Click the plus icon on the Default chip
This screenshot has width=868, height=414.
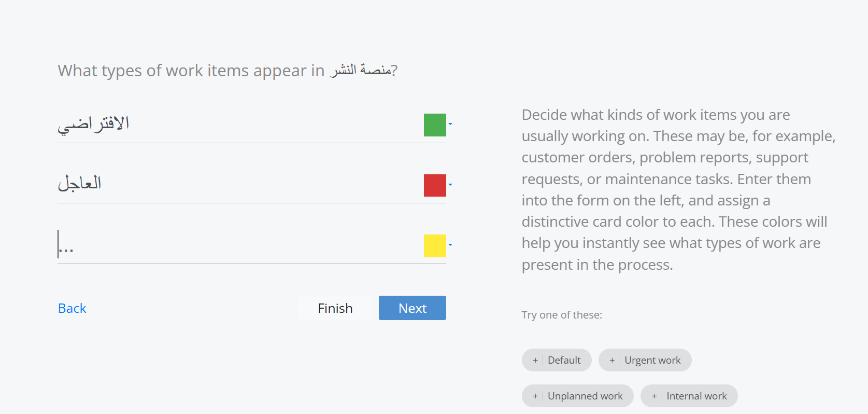(x=535, y=360)
